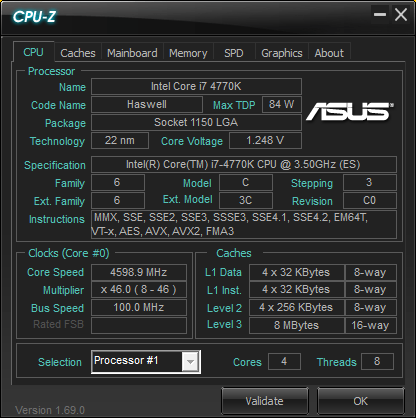The width and height of the screenshot is (416, 418).
Task: Click the CPU-Z title logo
Action: pos(34,17)
